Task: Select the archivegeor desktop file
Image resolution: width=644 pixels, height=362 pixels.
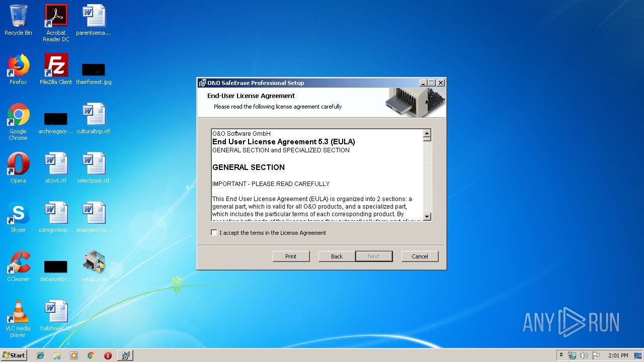Action: coord(56,123)
